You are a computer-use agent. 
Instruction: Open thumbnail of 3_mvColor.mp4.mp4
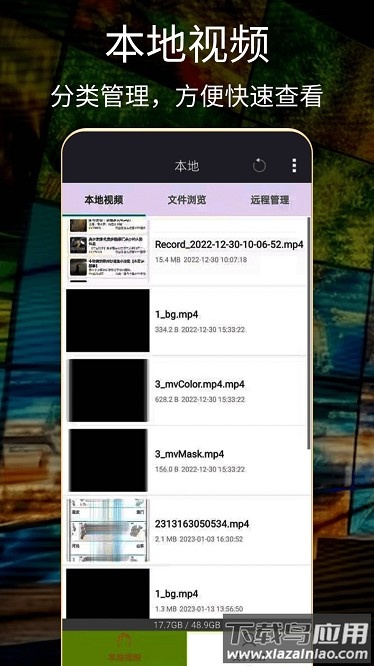[x=108, y=390]
